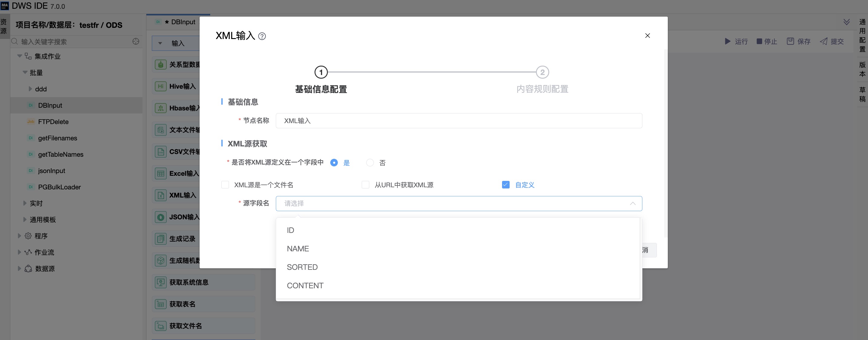The width and height of the screenshot is (868, 340).
Task: Click the 获取文件名 component icon
Action: 160,326
